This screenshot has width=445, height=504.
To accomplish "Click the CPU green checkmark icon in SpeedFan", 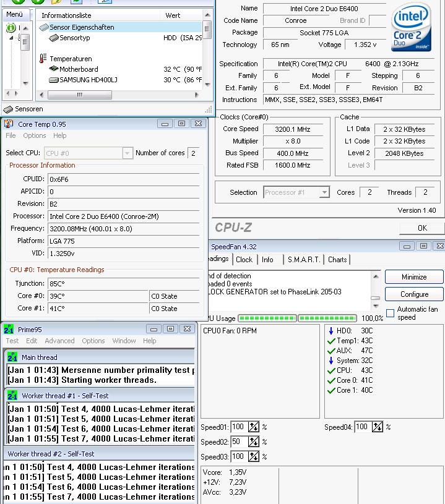I will 331,370.
